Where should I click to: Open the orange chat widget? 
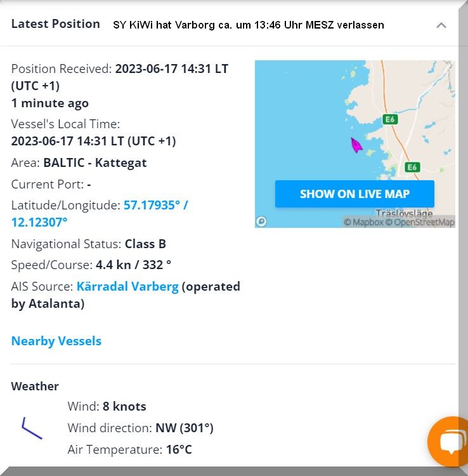coord(452,442)
